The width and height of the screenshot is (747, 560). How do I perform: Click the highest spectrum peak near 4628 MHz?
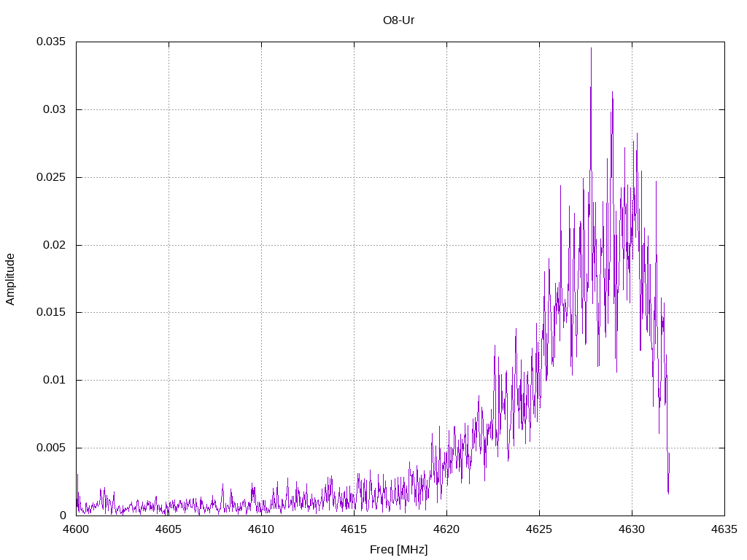click(591, 48)
